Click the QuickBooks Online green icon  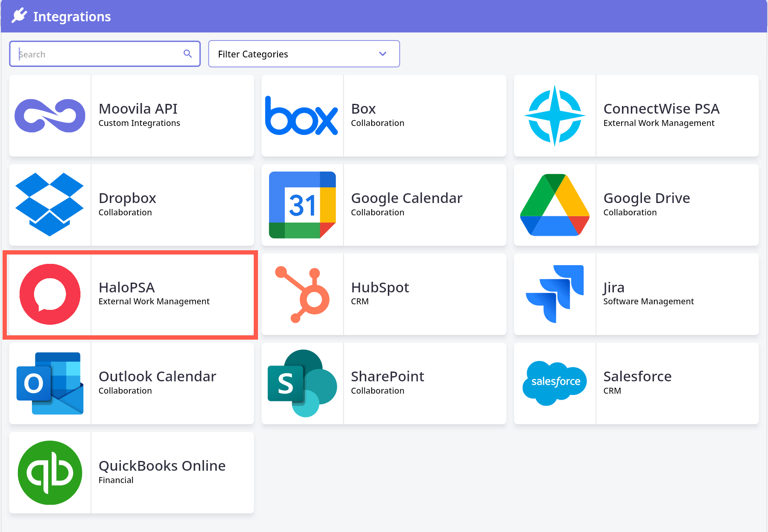(50, 472)
